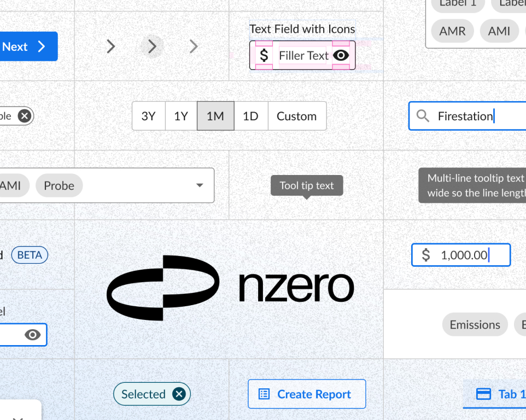This screenshot has height=420, width=526.
Task: Click the dollar icon beside 1,000.00
Action: 426,255
